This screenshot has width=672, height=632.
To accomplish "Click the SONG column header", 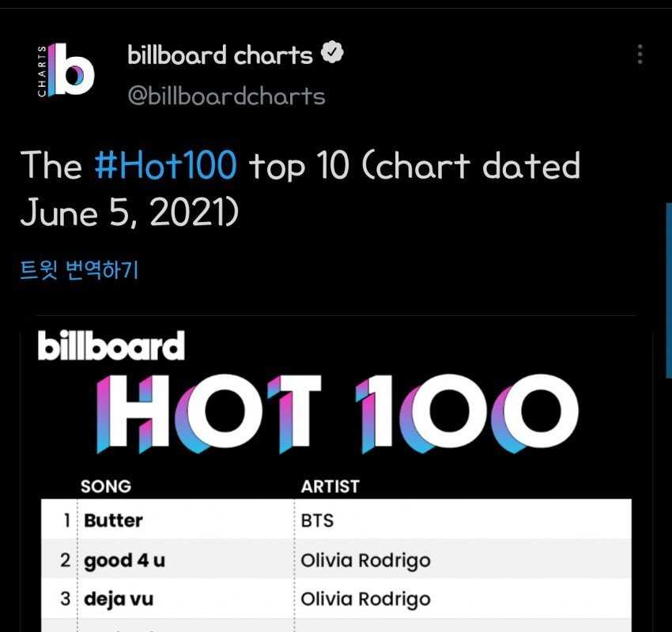I will click(x=106, y=487).
